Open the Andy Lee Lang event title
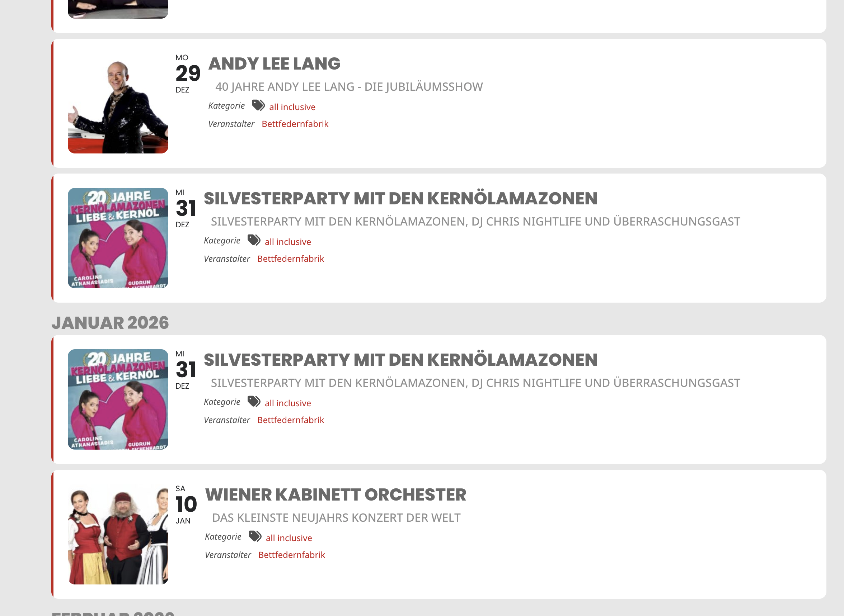This screenshot has height=616, width=844. [x=274, y=64]
